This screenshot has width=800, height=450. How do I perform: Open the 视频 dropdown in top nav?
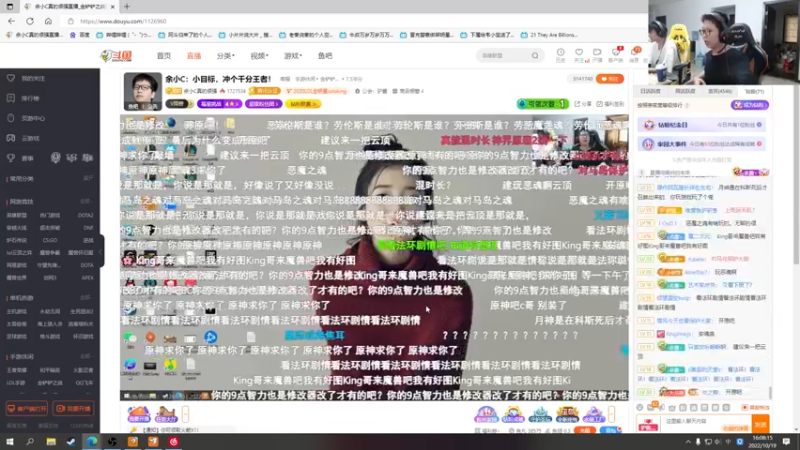point(259,56)
